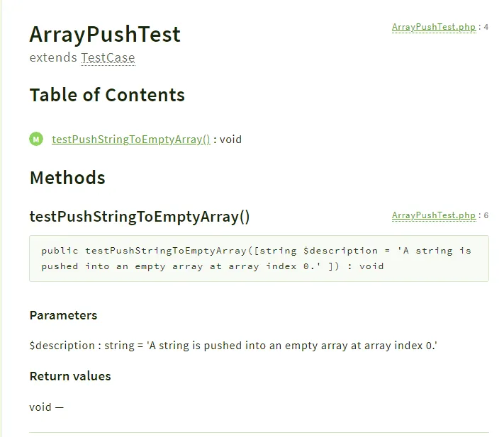Click the testPushStringToEmptyArray() method heading
Viewport: 504px width, 437px height.
pos(140,217)
